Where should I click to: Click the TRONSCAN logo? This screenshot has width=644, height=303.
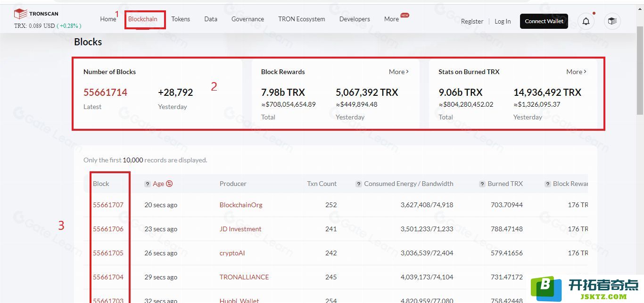[36, 14]
